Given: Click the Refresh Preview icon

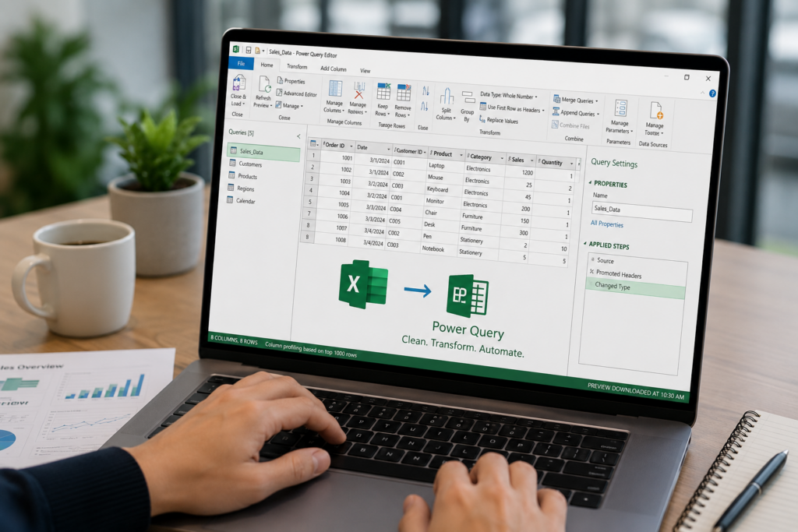Looking at the screenshot, I should pos(264,84).
